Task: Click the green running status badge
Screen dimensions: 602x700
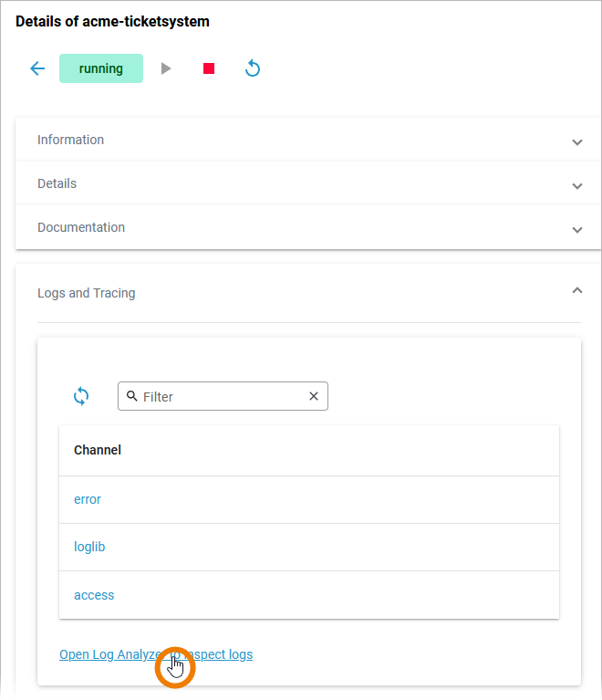Action: coord(101,68)
